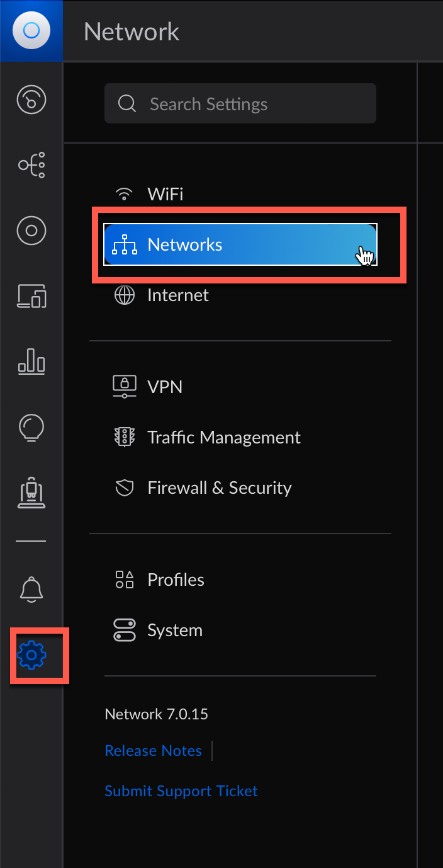This screenshot has height=868, width=443.
Task: Select the Networks settings entry
Action: coord(240,244)
